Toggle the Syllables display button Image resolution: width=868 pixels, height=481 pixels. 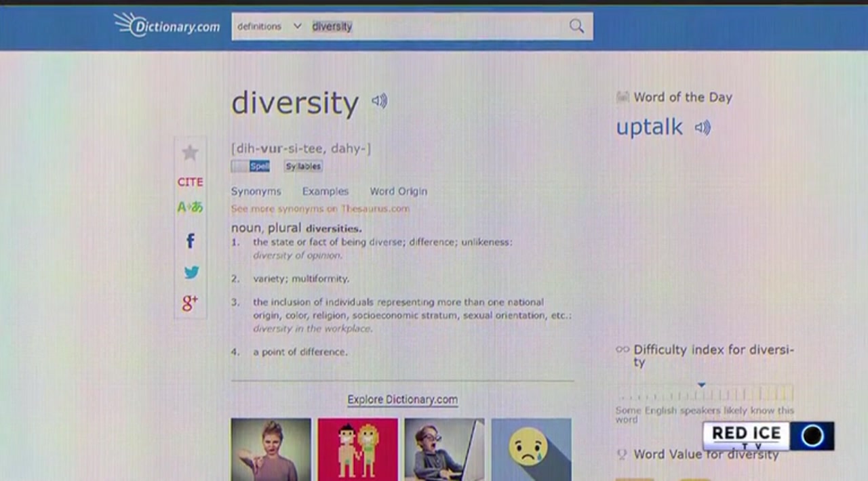tap(303, 167)
